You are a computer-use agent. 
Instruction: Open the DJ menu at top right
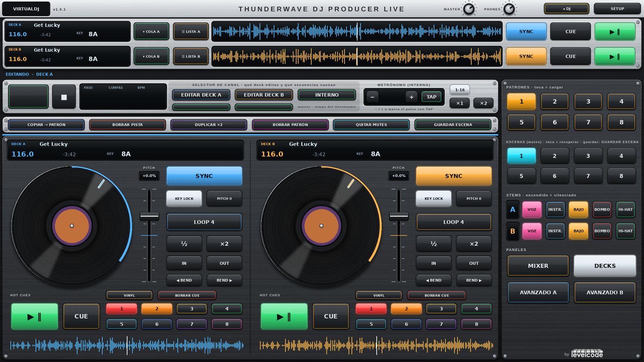pyautogui.click(x=567, y=9)
